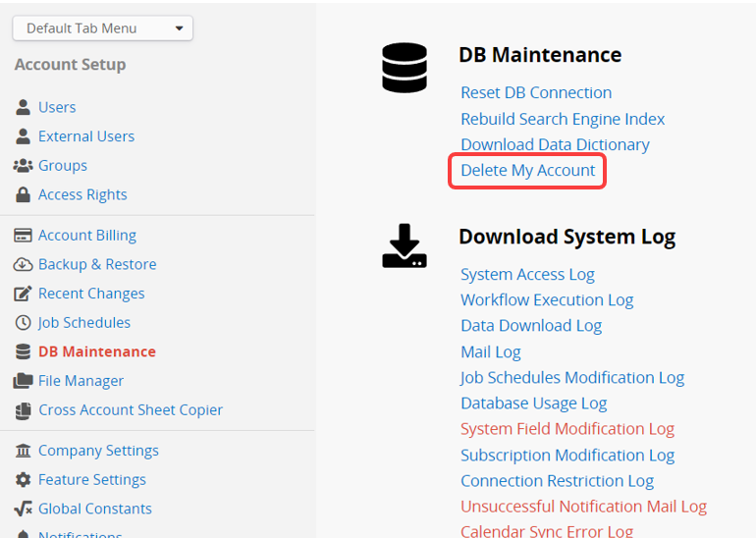The height and width of the screenshot is (538, 756).
Task: Click the Backup & Restore cloud icon
Action: pyautogui.click(x=23, y=265)
